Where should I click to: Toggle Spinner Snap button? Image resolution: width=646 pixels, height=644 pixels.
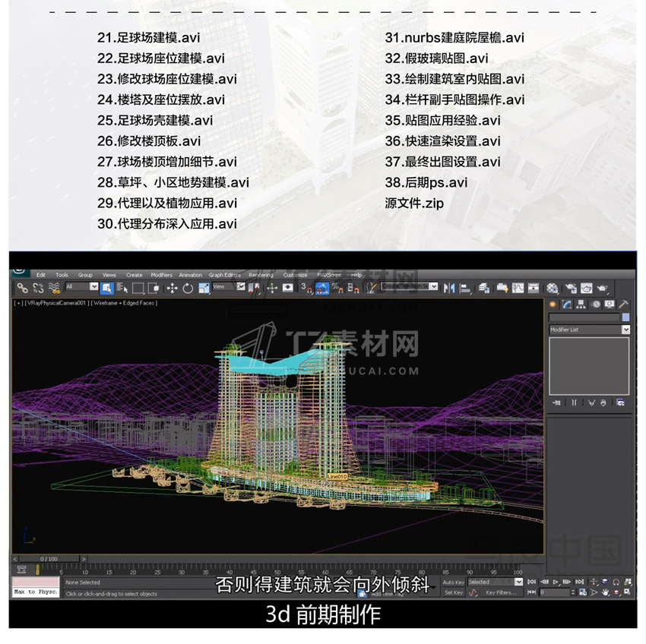click(353, 288)
